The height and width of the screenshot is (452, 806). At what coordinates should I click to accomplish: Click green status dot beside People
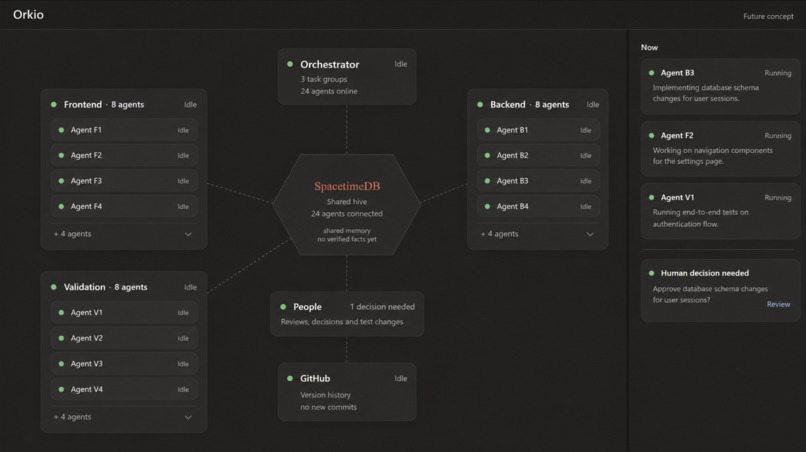click(283, 306)
